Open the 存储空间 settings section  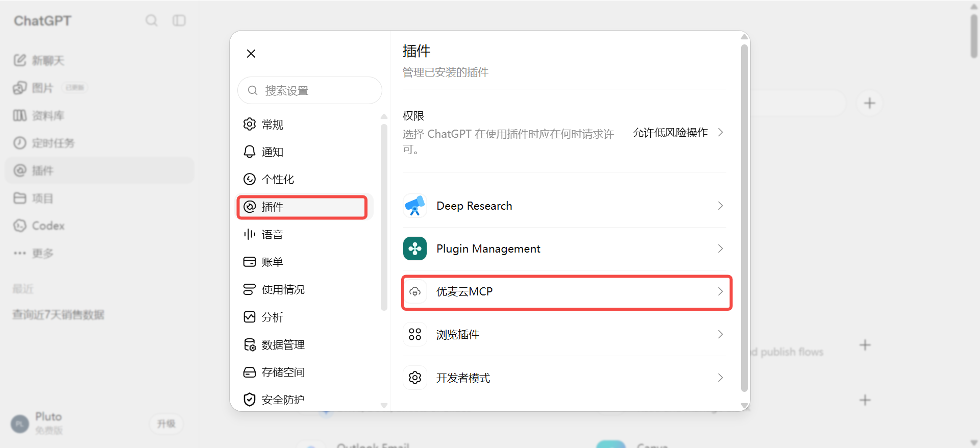(305, 372)
